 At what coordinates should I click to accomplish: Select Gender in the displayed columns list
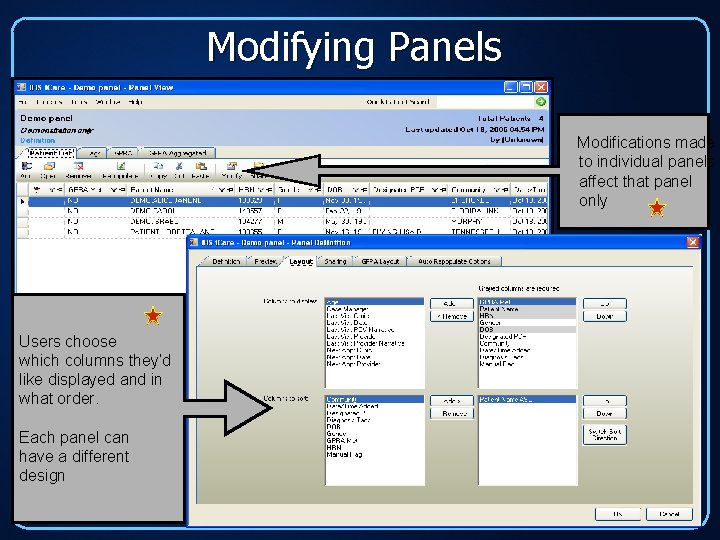click(x=527, y=323)
